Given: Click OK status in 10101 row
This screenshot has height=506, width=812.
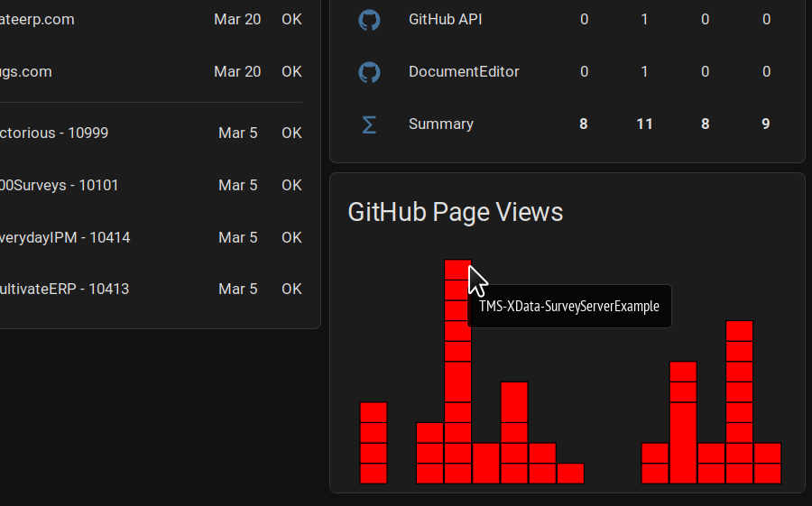Looking at the screenshot, I should pyautogui.click(x=291, y=185).
